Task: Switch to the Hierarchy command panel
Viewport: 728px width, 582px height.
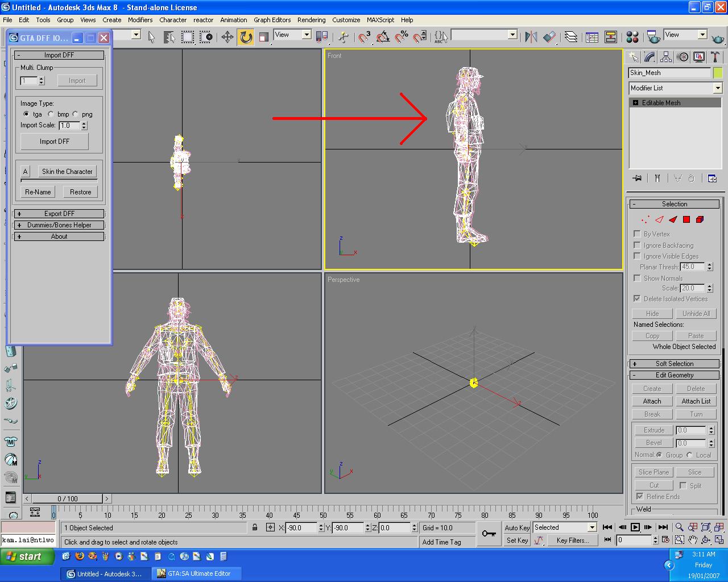Action: [x=666, y=57]
